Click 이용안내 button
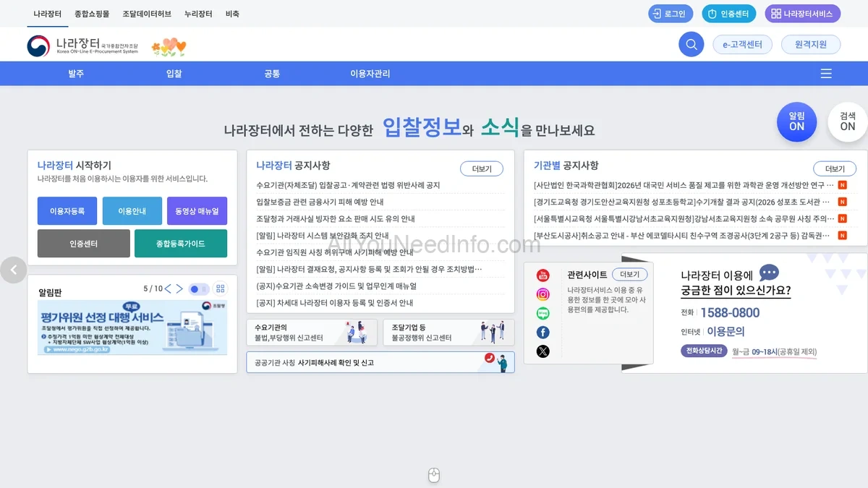The width and height of the screenshot is (868, 488). coord(132,211)
